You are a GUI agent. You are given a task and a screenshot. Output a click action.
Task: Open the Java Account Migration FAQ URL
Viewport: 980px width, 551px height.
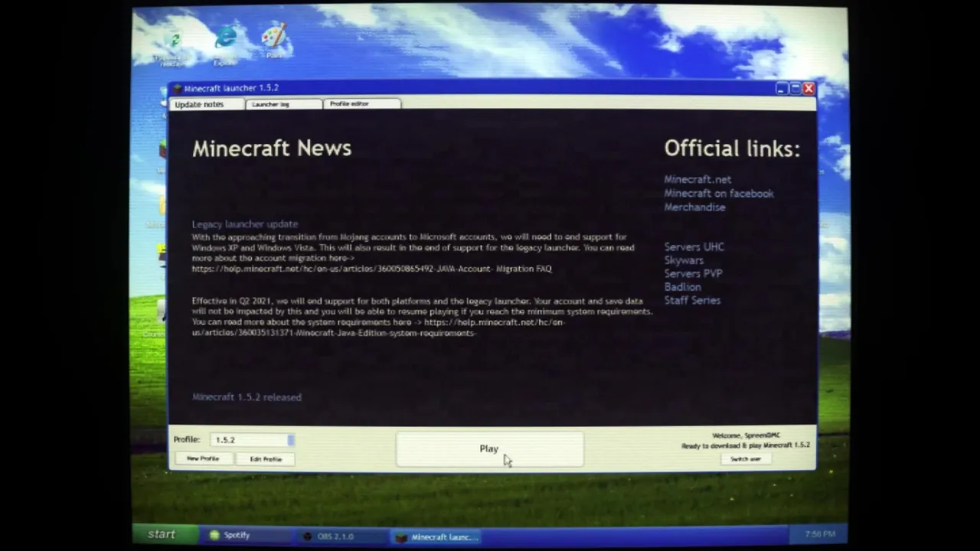[371, 269]
